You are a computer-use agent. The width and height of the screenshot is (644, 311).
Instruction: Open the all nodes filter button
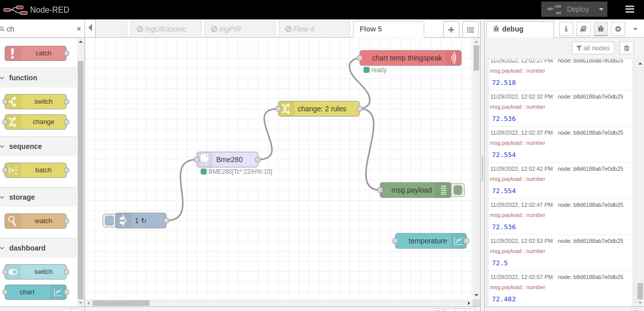tap(593, 48)
